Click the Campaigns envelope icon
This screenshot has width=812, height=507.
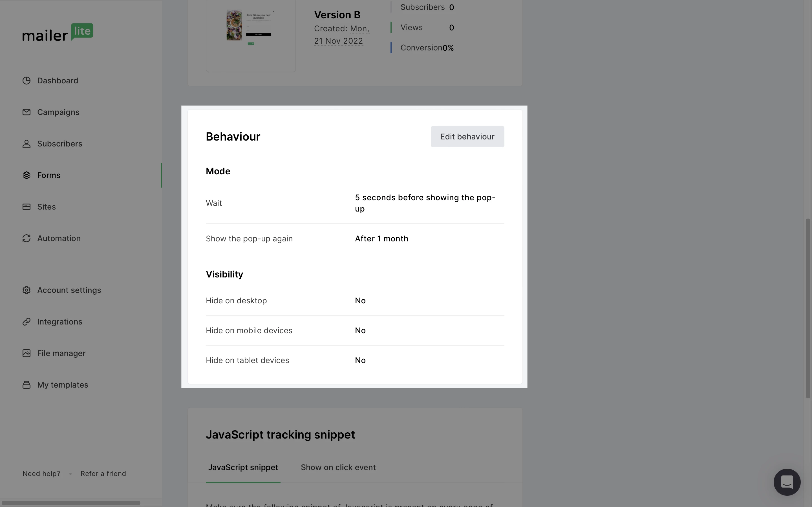[27, 112]
